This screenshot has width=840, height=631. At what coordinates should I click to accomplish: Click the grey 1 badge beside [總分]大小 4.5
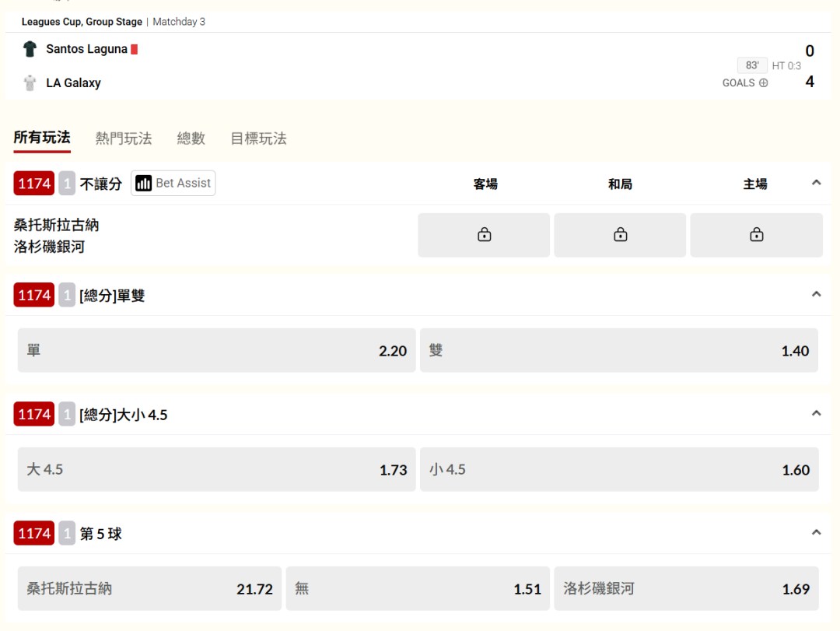(67, 414)
